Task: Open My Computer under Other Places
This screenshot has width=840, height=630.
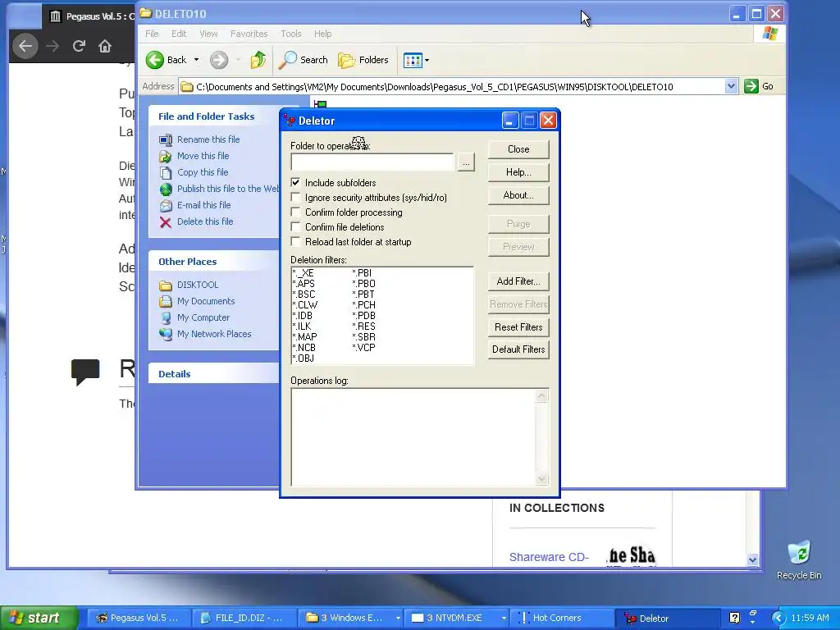Action: (203, 317)
